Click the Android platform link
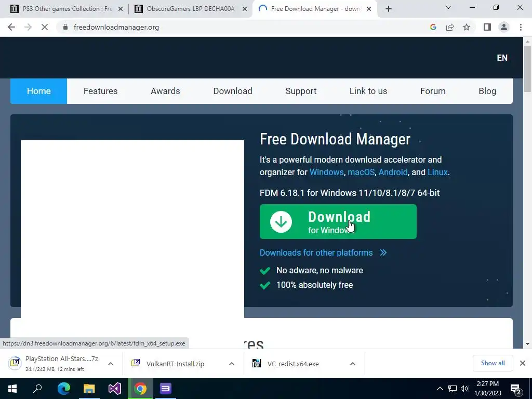Screen dimensions: 532x399 point(393,172)
